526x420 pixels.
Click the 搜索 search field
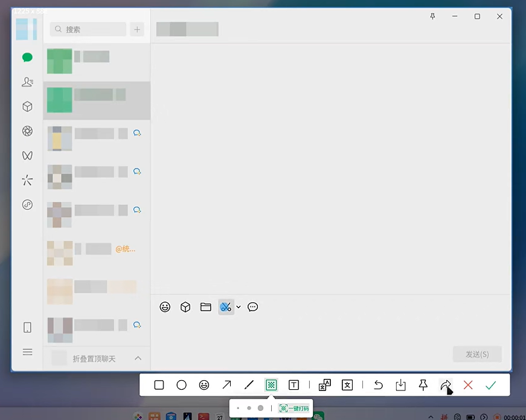click(88, 29)
